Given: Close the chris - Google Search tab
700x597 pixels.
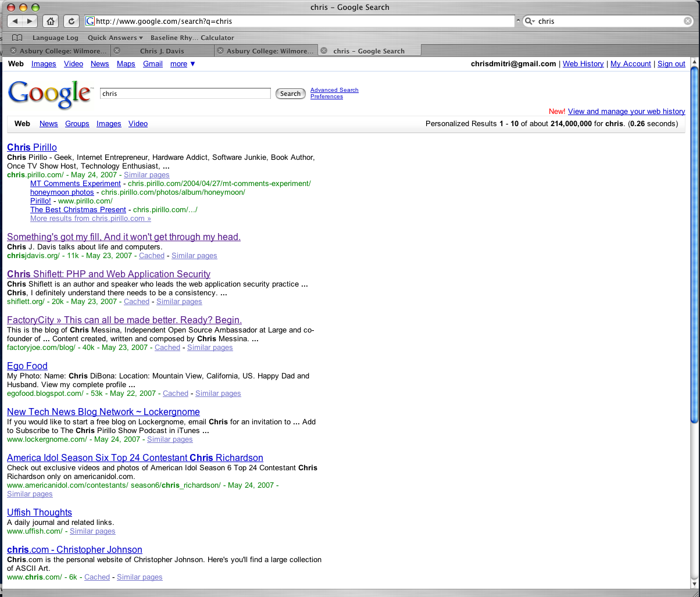Looking at the screenshot, I should [x=324, y=51].
